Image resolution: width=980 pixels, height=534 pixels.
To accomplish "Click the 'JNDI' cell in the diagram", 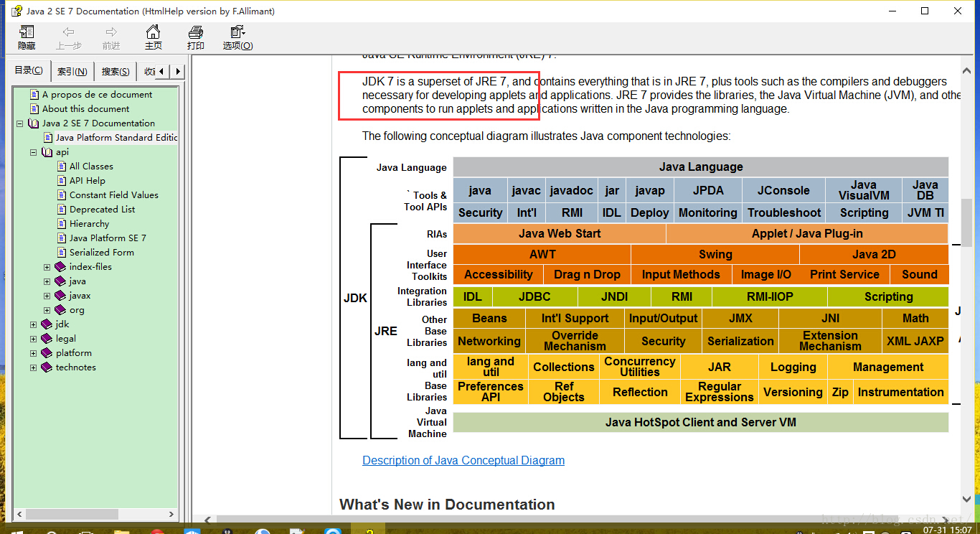I will click(614, 296).
